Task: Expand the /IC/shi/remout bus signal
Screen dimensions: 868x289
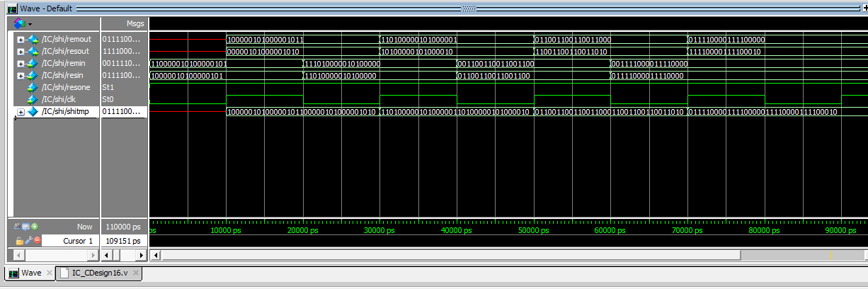Action: tap(21, 39)
